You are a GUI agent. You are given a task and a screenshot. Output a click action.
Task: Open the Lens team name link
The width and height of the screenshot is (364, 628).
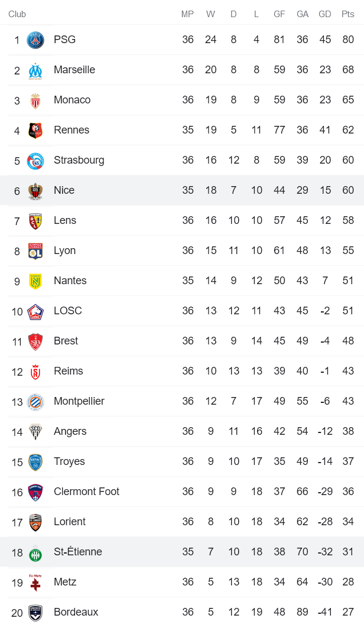pyautogui.click(x=65, y=220)
